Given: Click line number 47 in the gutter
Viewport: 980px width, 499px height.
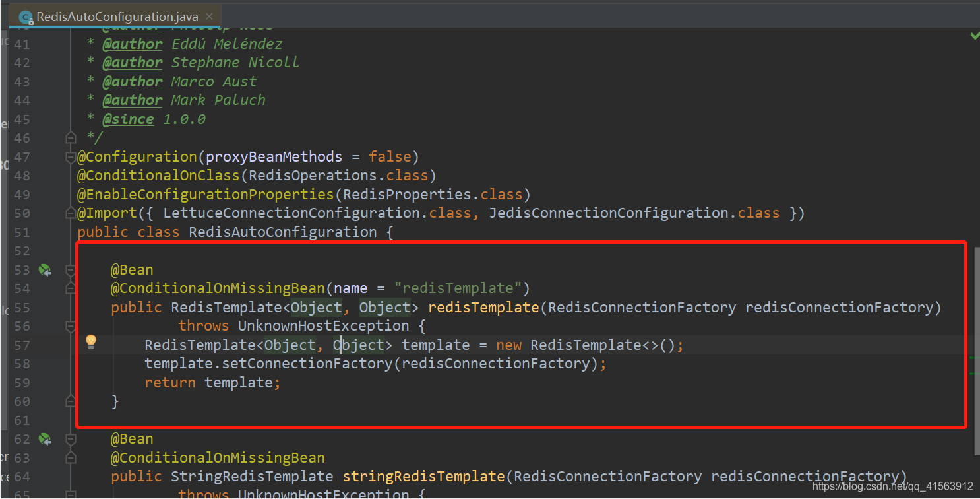Looking at the screenshot, I should click(x=22, y=157).
